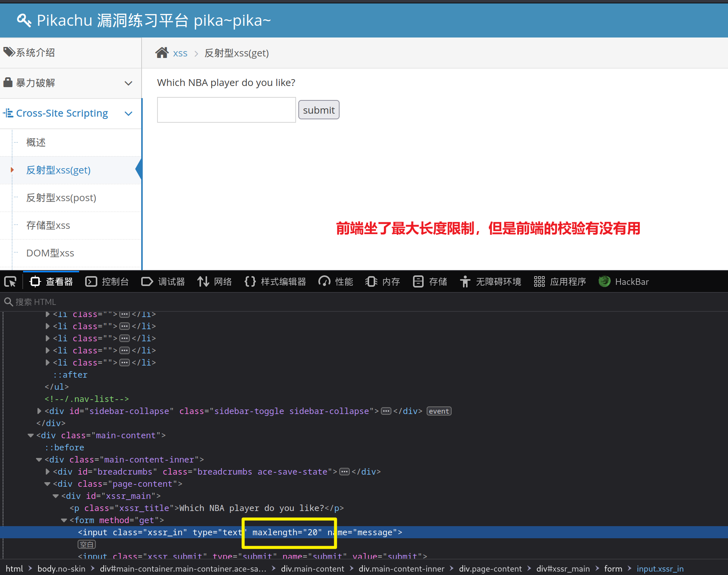Expand the sidebar-collapse div node
The height and width of the screenshot is (575, 728).
click(x=39, y=411)
